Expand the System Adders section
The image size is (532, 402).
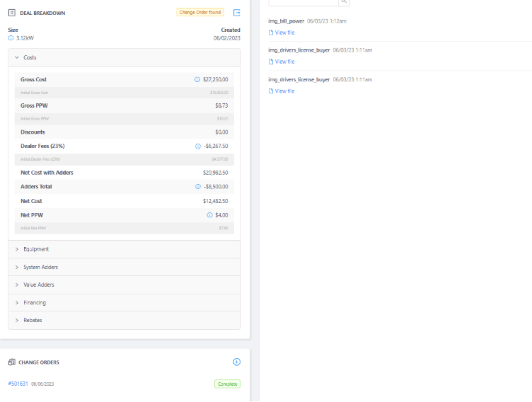40,267
